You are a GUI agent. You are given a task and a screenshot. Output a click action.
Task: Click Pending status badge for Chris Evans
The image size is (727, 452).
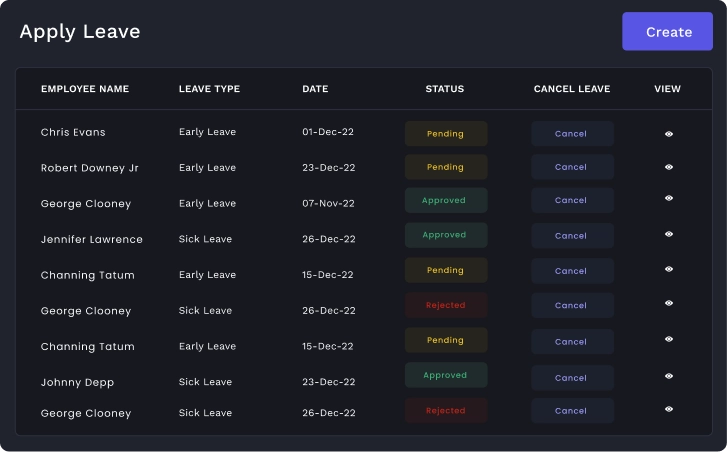click(445, 134)
